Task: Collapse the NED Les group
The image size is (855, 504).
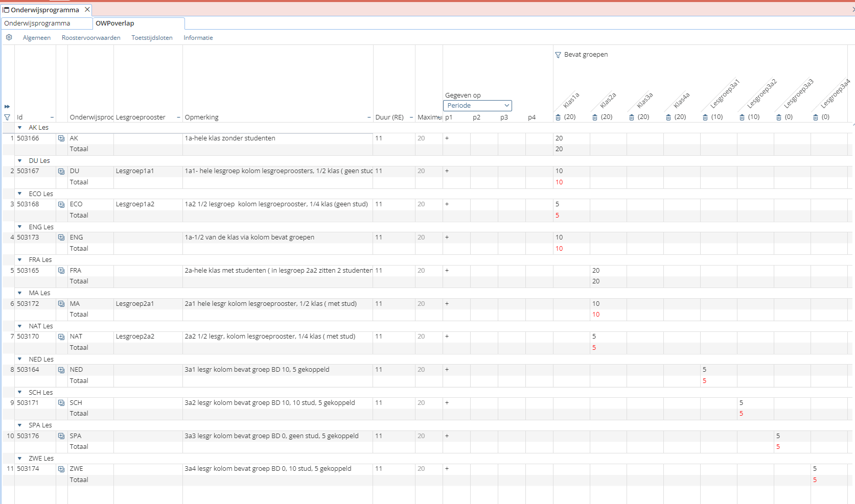Action: click(x=20, y=359)
